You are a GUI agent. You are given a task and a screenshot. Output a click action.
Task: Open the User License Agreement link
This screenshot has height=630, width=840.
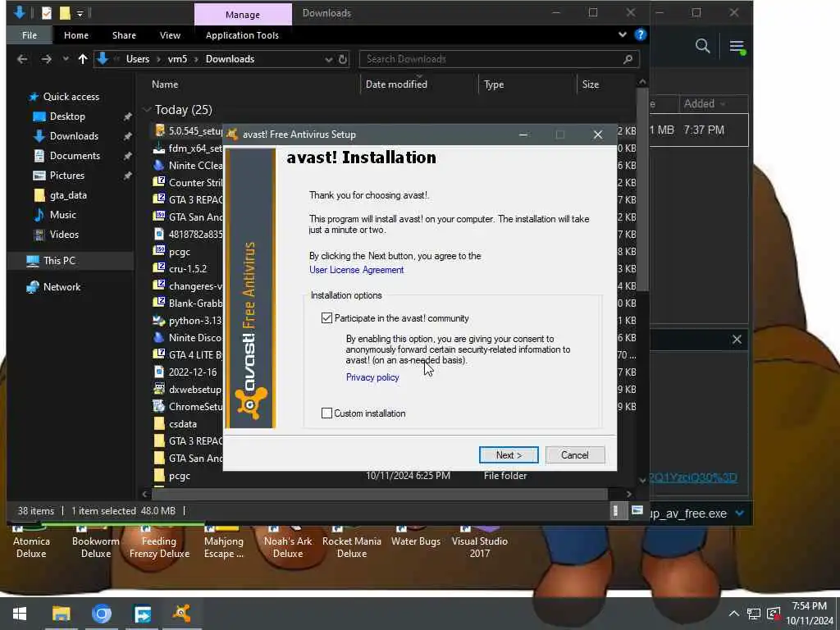pos(356,270)
